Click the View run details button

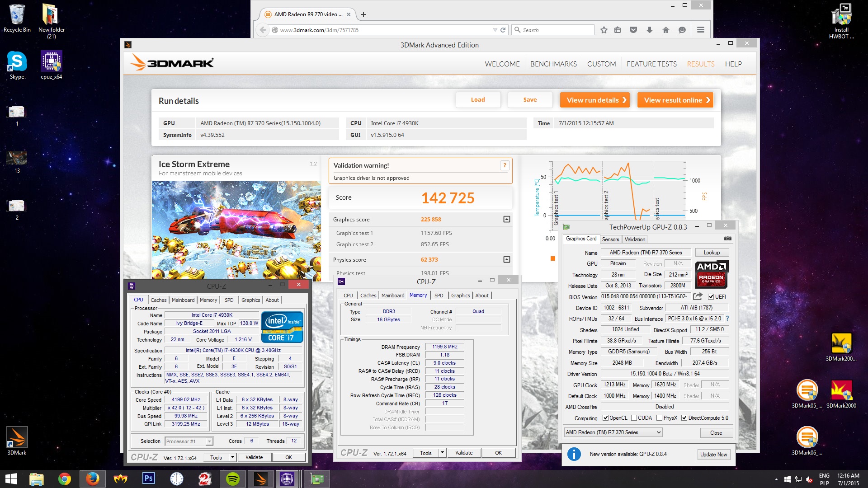[595, 100]
